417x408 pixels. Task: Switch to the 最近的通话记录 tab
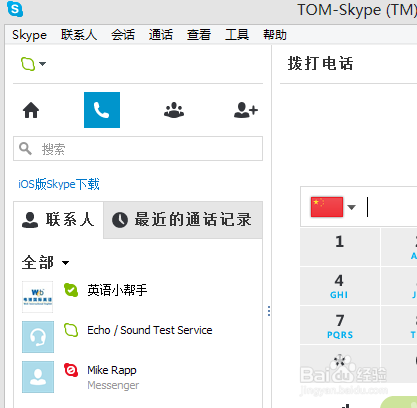click(x=183, y=220)
